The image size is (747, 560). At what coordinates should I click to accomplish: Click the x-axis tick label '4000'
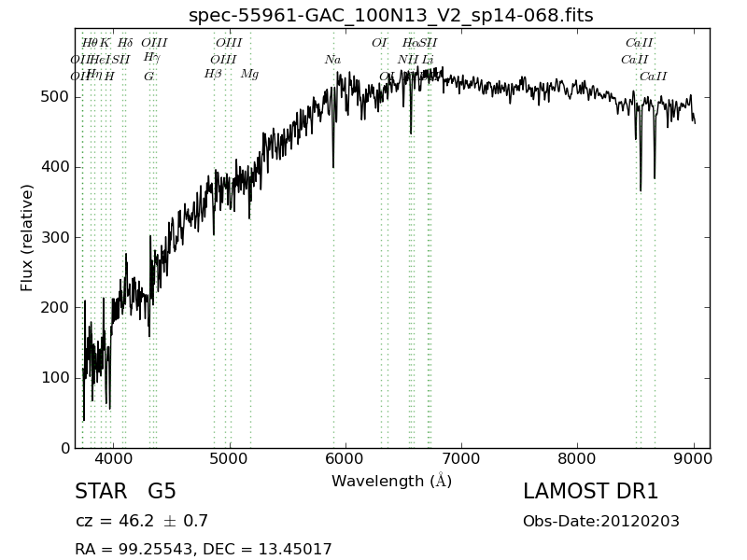pos(113,459)
